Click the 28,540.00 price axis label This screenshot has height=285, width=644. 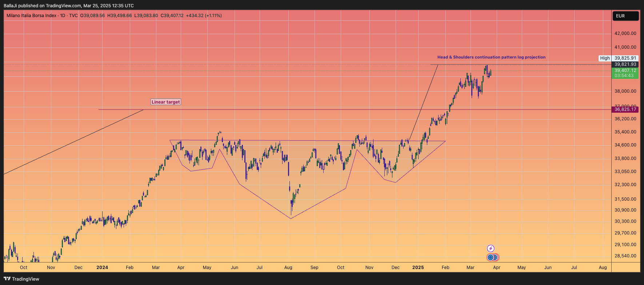(625, 256)
